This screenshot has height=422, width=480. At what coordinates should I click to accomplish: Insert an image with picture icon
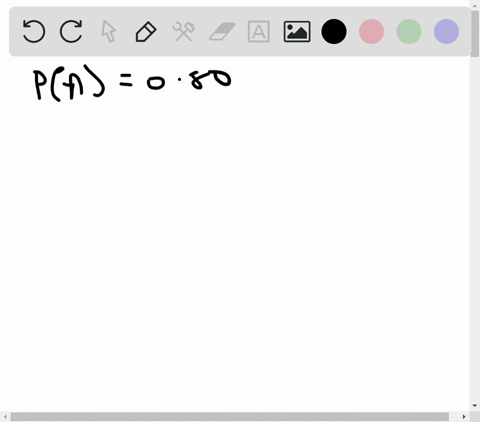point(297,31)
